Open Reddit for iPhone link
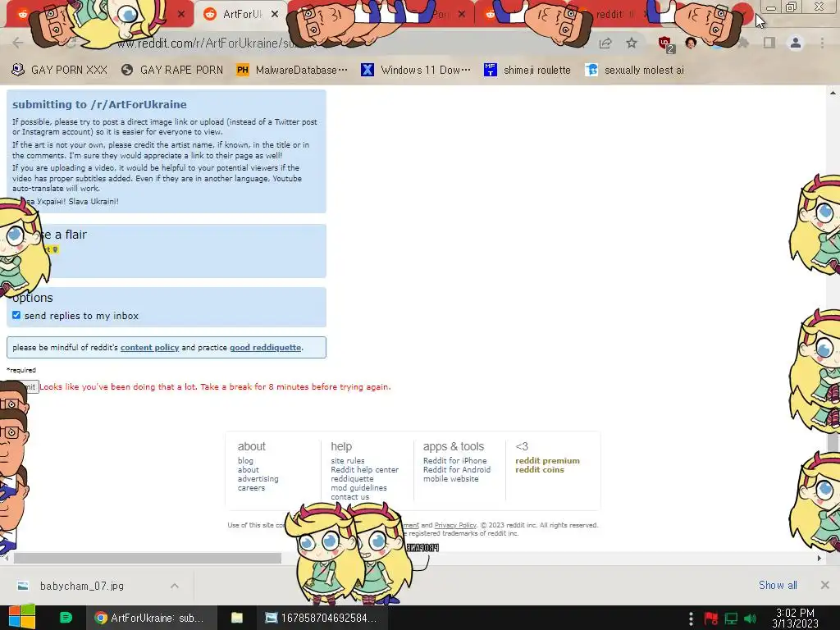 click(x=454, y=461)
